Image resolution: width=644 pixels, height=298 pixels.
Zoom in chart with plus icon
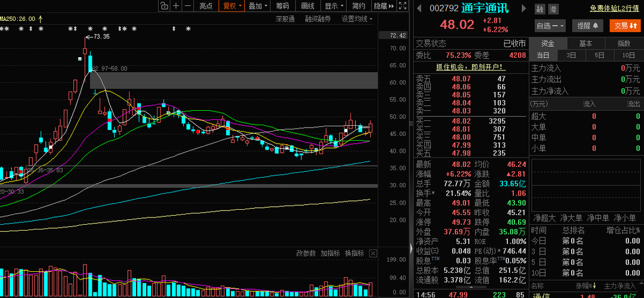(x=176, y=6)
